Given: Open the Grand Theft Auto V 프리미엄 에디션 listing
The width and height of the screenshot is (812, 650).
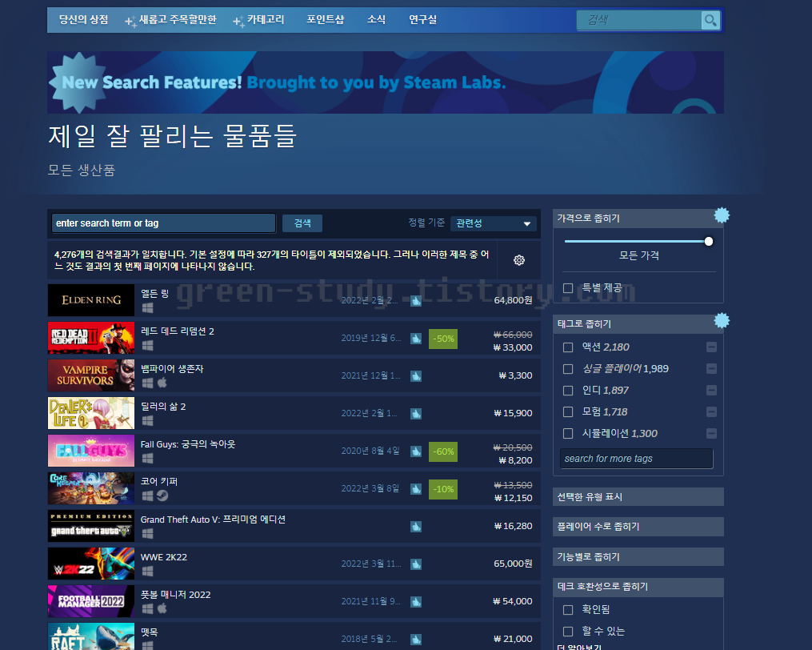Looking at the screenshot, I should coord(294,526).
